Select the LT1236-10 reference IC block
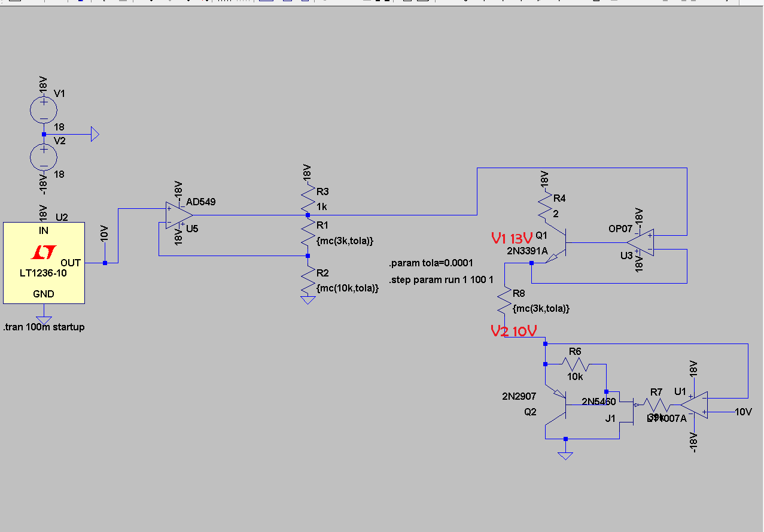This screenshot has height=532, width=764. [44, 263]
